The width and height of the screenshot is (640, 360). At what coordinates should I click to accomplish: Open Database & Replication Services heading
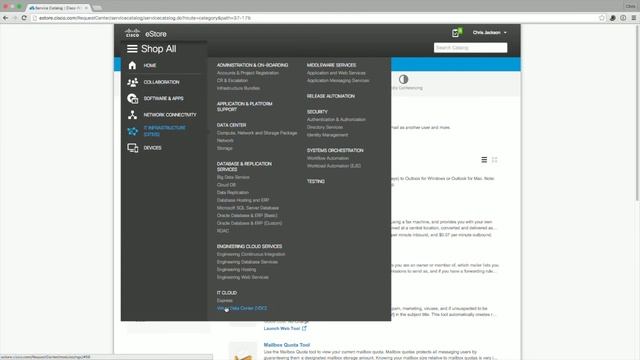pos(244,167)
